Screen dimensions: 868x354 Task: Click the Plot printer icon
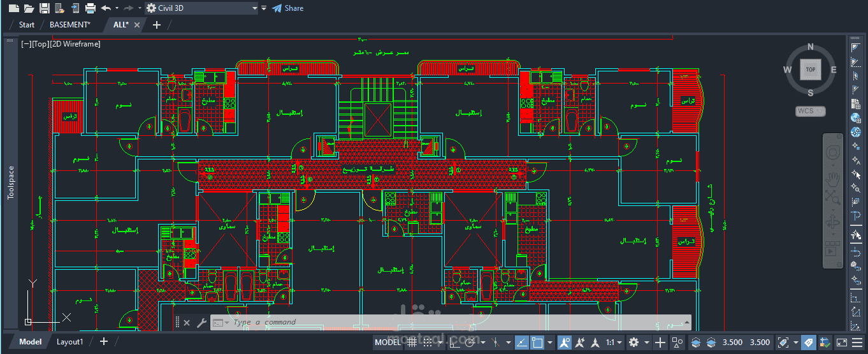point(90,8)
